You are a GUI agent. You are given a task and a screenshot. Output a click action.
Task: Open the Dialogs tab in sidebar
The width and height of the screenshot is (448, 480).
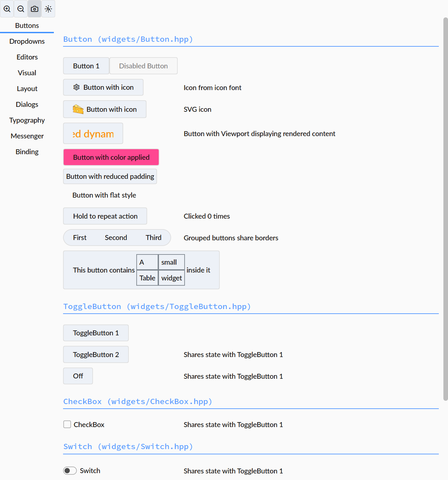(27, 105)
